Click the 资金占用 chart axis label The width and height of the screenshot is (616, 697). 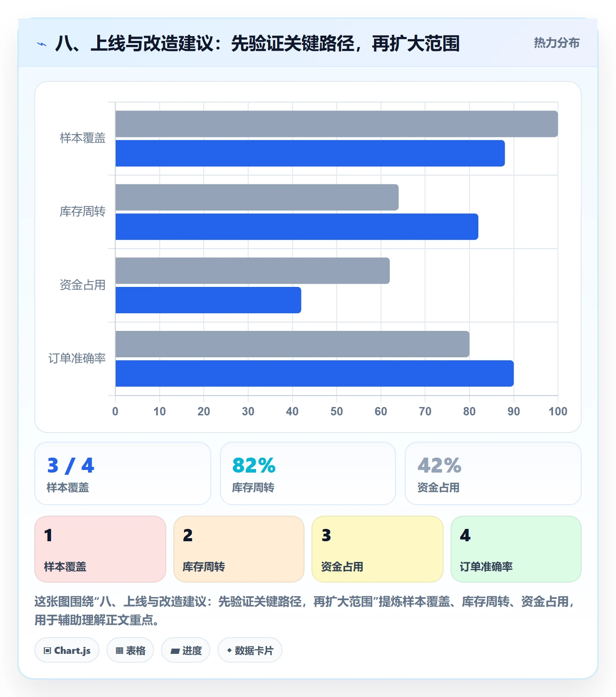(x=83, y=285)
